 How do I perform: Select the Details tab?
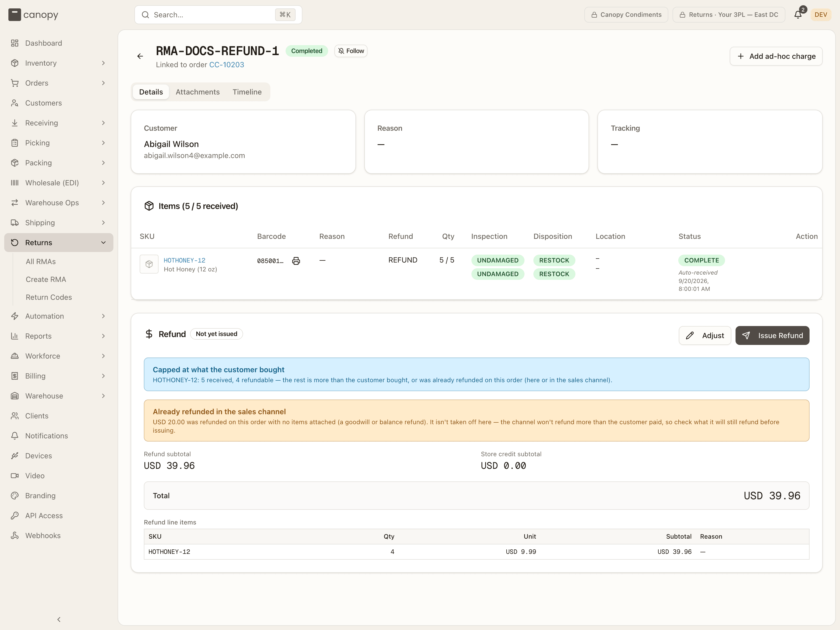151,92
